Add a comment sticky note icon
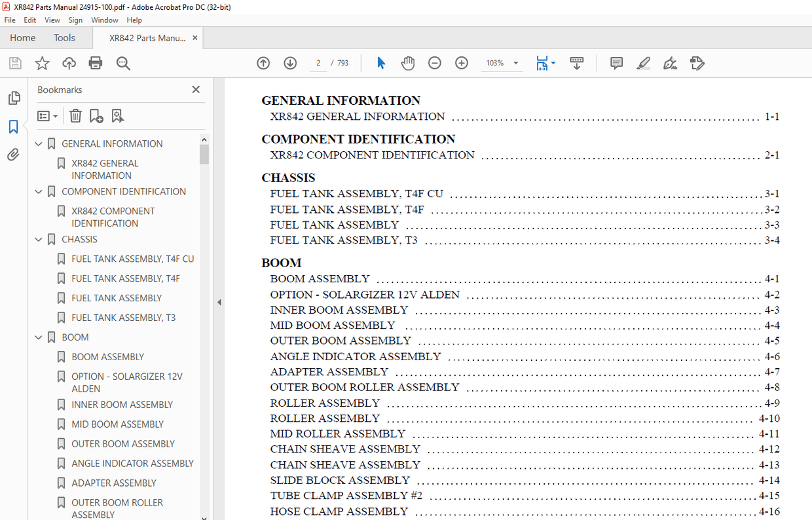 [616, 63]
